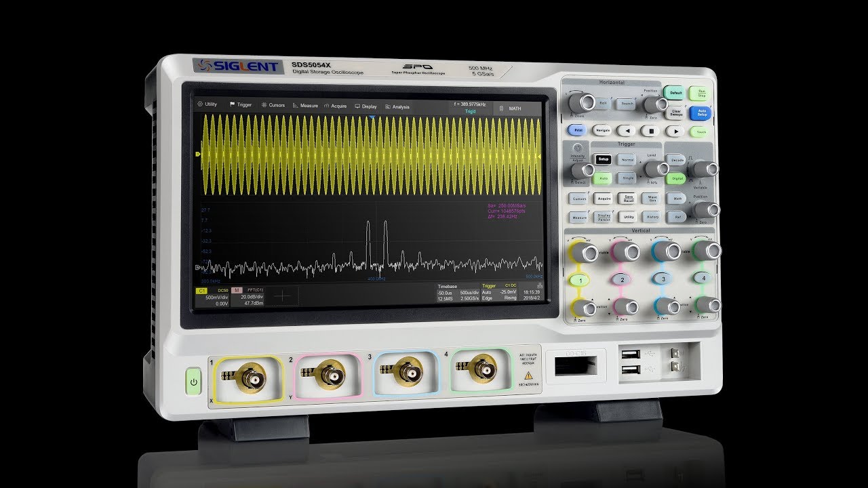Push the Search button in Horizontal section
The width and height of the screenshot is (868, 488).
627,104
